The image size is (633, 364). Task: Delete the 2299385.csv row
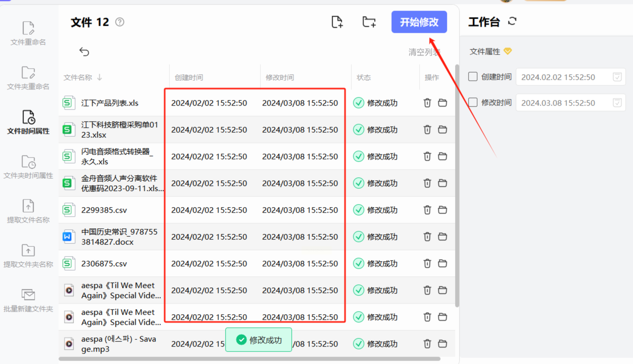(427, 210)
